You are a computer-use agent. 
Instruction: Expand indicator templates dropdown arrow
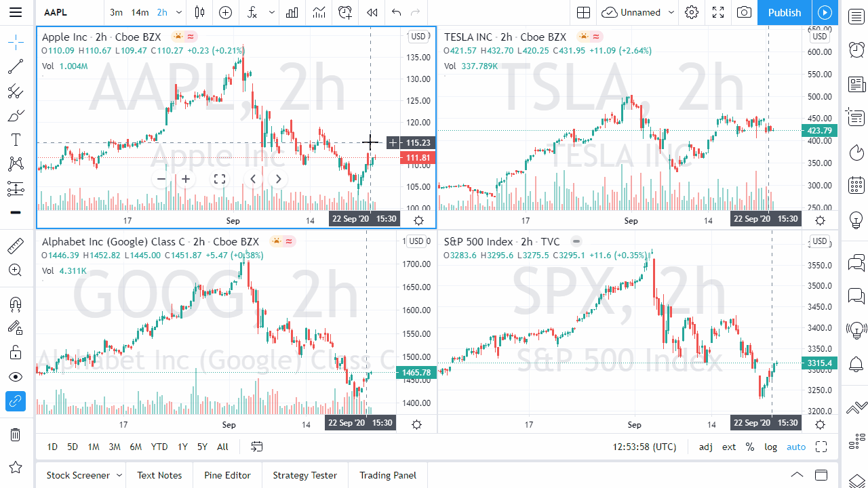point(272,12)
